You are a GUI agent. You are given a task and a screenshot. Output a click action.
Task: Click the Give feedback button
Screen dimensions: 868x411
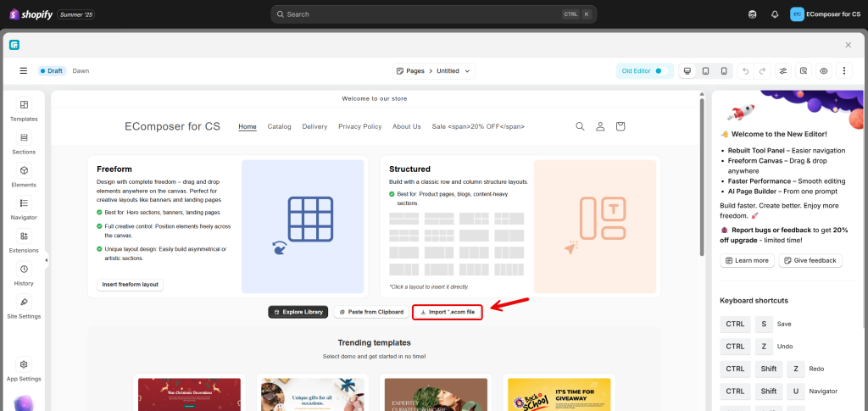tap(810, 260)
